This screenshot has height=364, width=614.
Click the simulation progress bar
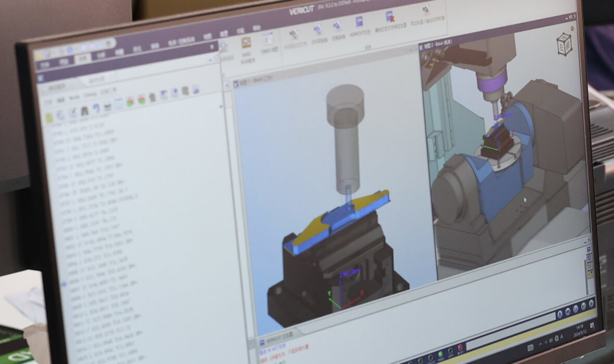(x=510, y=331)
